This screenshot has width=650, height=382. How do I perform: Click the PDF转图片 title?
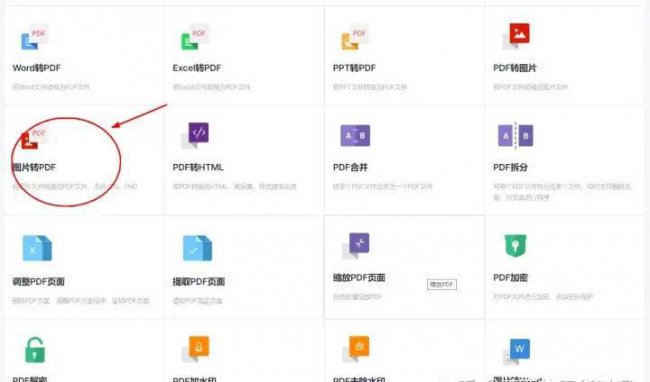coord(515,68)
